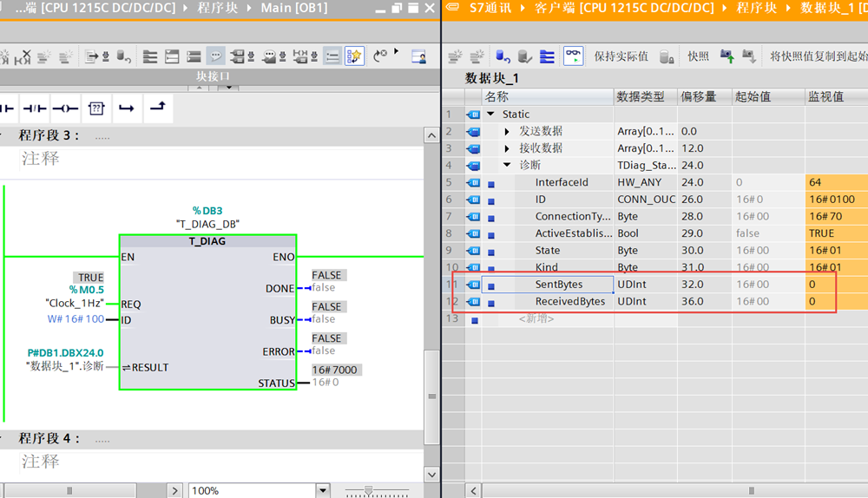Click the expanded mode list icon

[547, 56]
